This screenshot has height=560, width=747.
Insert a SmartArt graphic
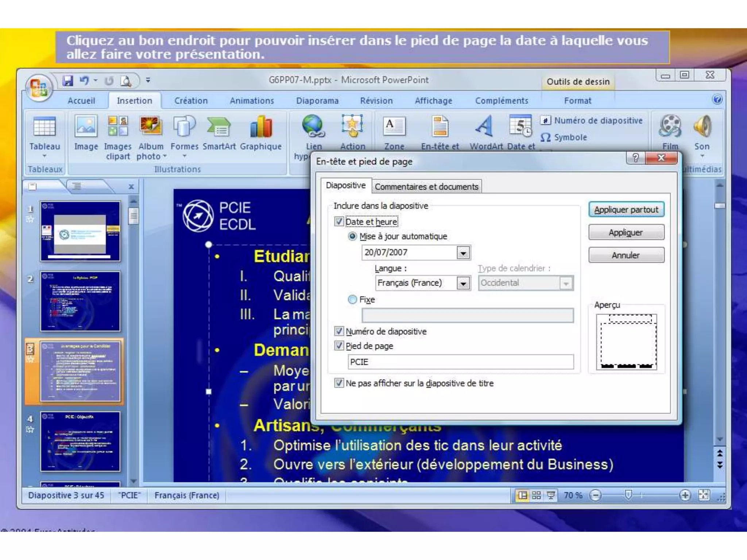click(x=219, y=133)
